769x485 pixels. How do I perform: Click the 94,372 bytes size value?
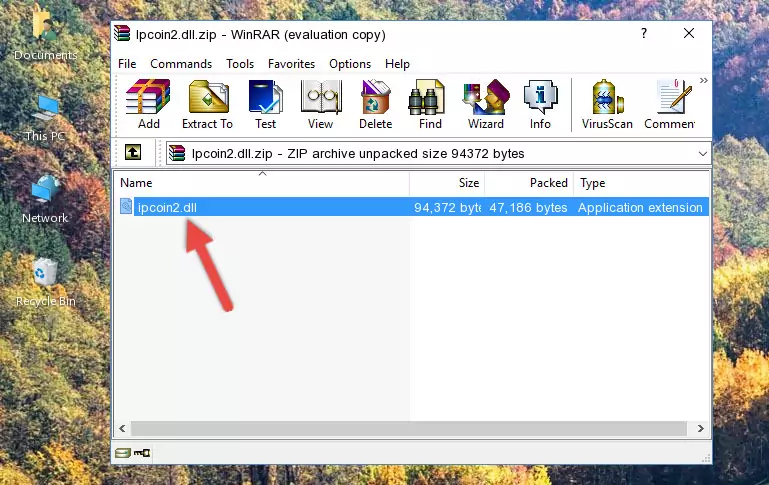click(x=447, y=207)
